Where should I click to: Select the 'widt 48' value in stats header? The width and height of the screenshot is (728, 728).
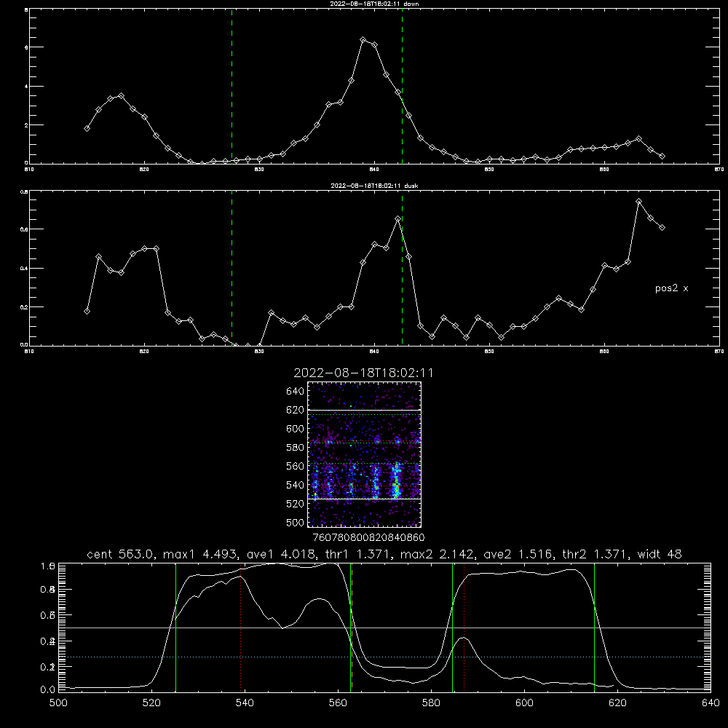pyautogui.click(x=660, y=554)
